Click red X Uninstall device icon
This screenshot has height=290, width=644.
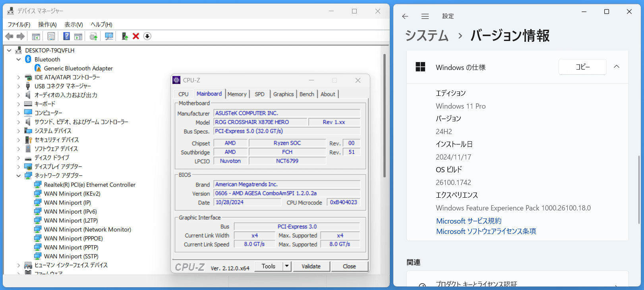point(136,36)
